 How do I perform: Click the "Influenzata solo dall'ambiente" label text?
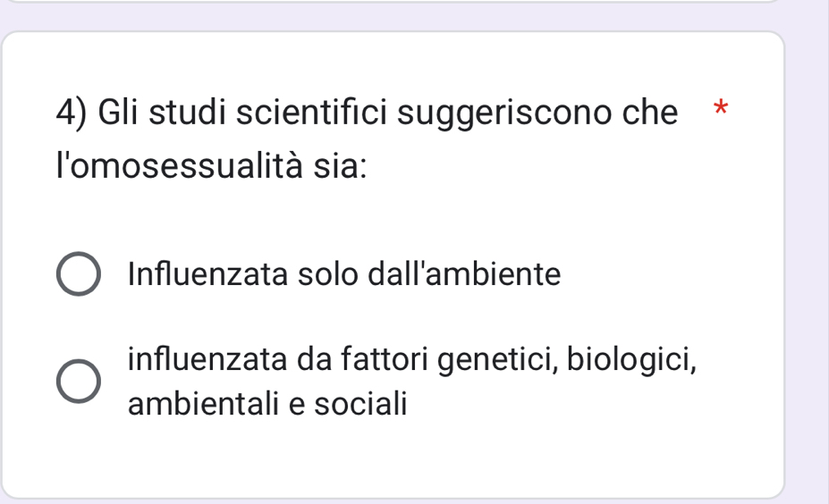point(344,274)
